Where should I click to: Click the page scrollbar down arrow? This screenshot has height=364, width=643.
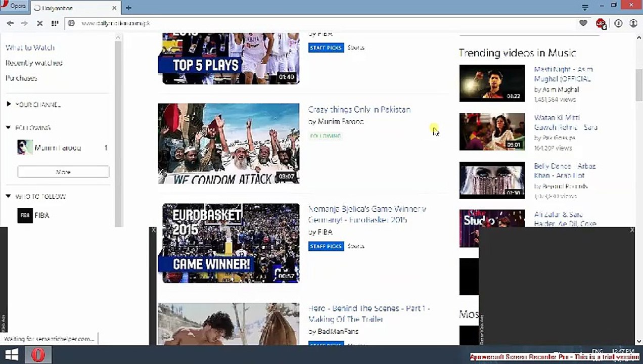coord(639,342)
